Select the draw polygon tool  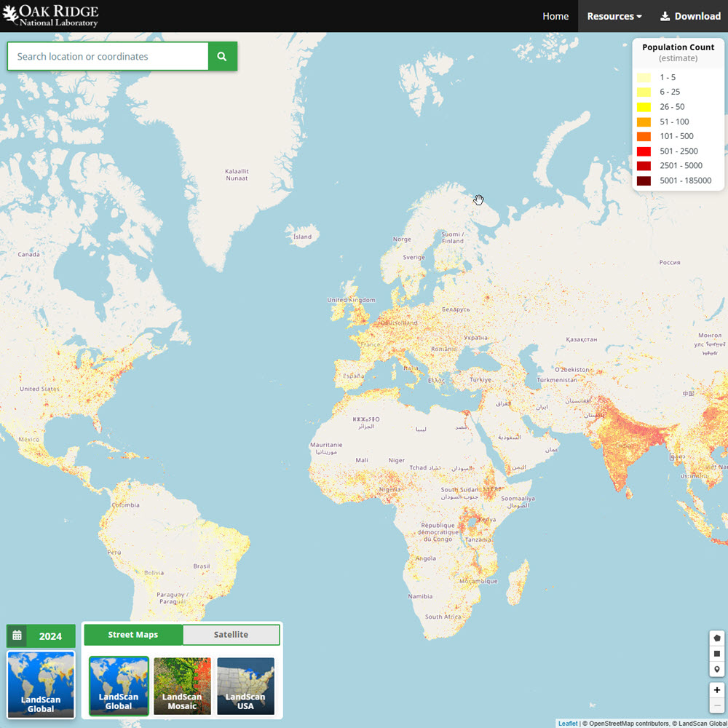point(717,638)
